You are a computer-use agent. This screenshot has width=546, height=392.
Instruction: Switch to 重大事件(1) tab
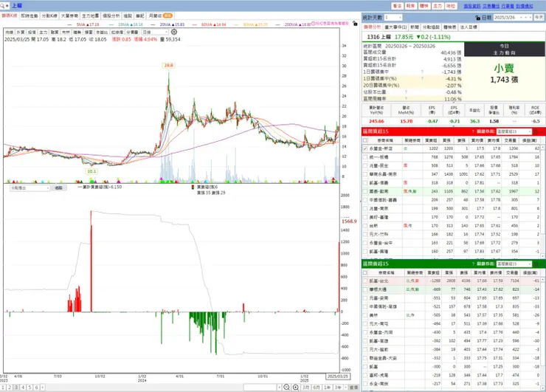[395, 27]
